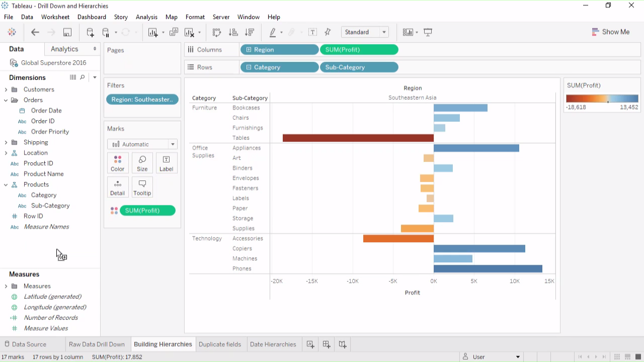This screenshot has width=644, height=362.
Task: Click the Duplicate sheet toolbar icon
Action: [x=174, y=32]
